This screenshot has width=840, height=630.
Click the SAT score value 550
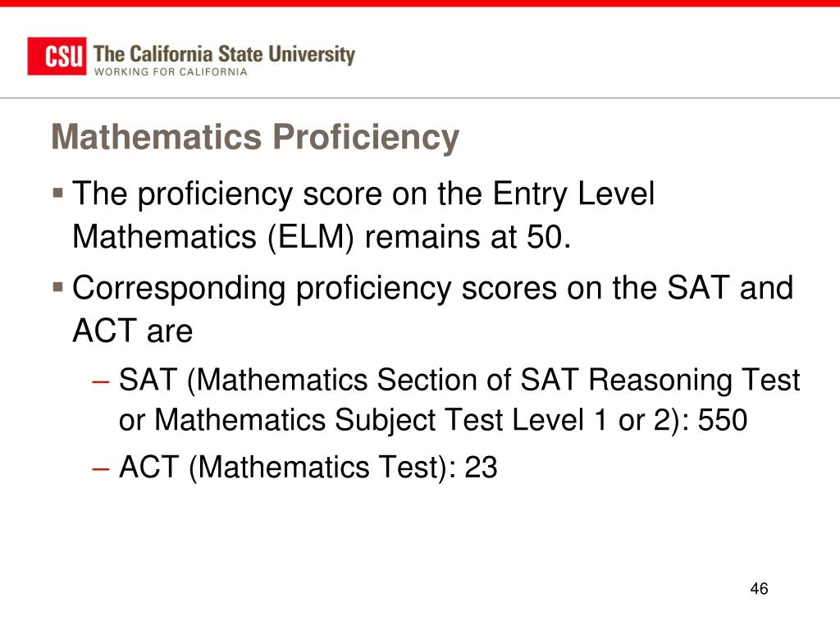pyautogui.click(x=722, y=419)
